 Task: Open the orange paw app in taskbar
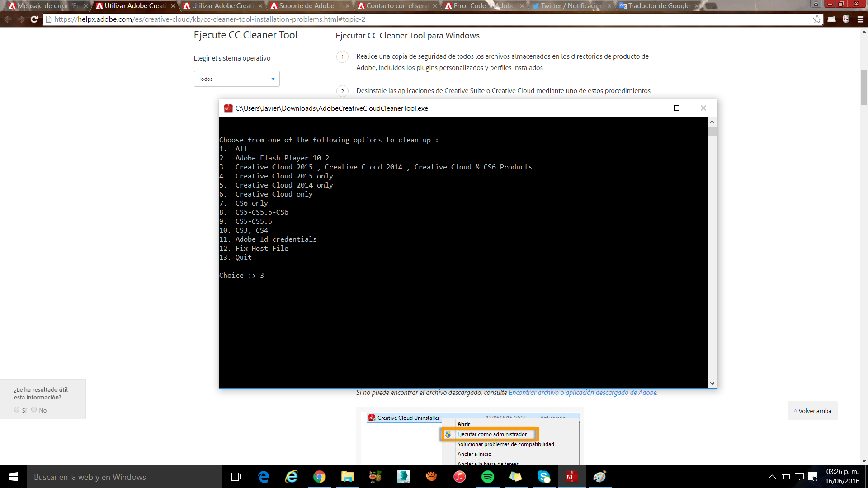pyautogui.click(x=431, y=477)
